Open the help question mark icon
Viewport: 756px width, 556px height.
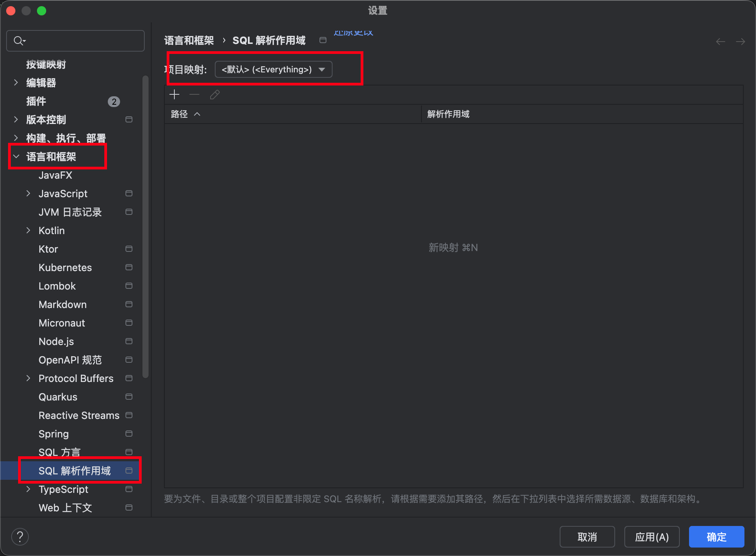[20, 536]
